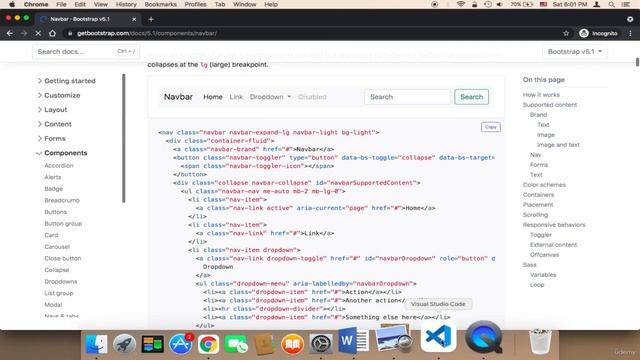This screenshot has width=640, height=360.
Task: Open the Button group docs page
Action: point(63,224)
